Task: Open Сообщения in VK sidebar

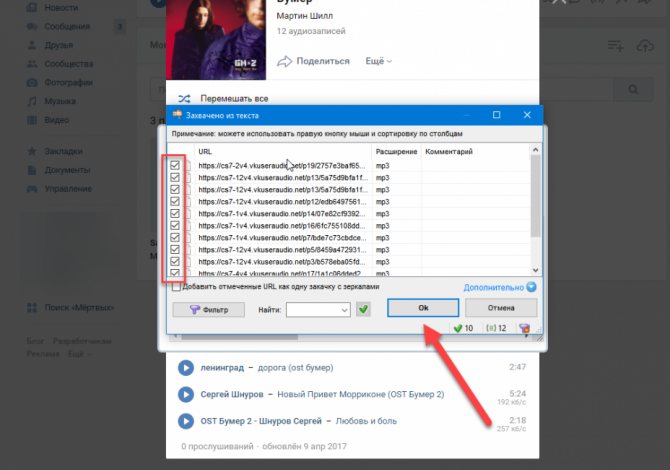Action: coord(67,26)
